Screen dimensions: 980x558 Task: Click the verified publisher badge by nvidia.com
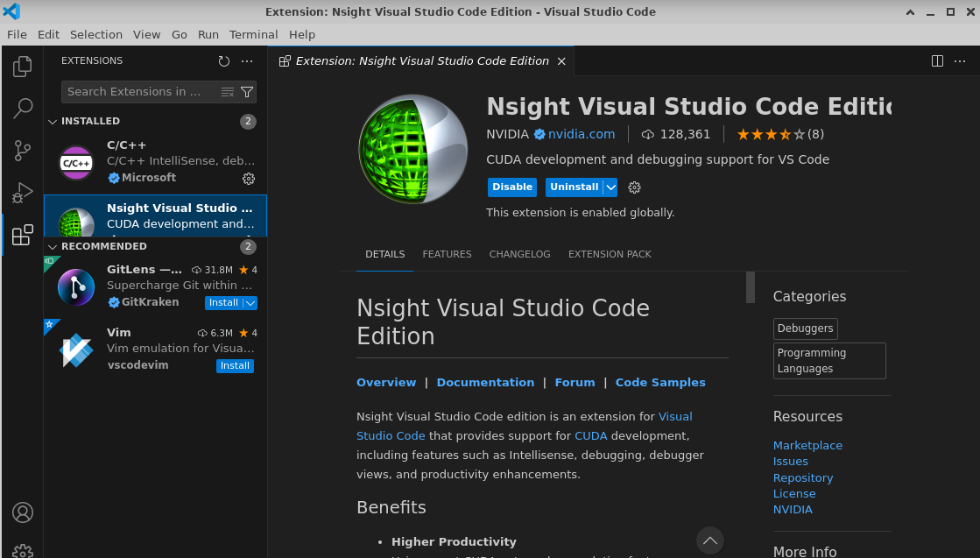pos(539,134)
